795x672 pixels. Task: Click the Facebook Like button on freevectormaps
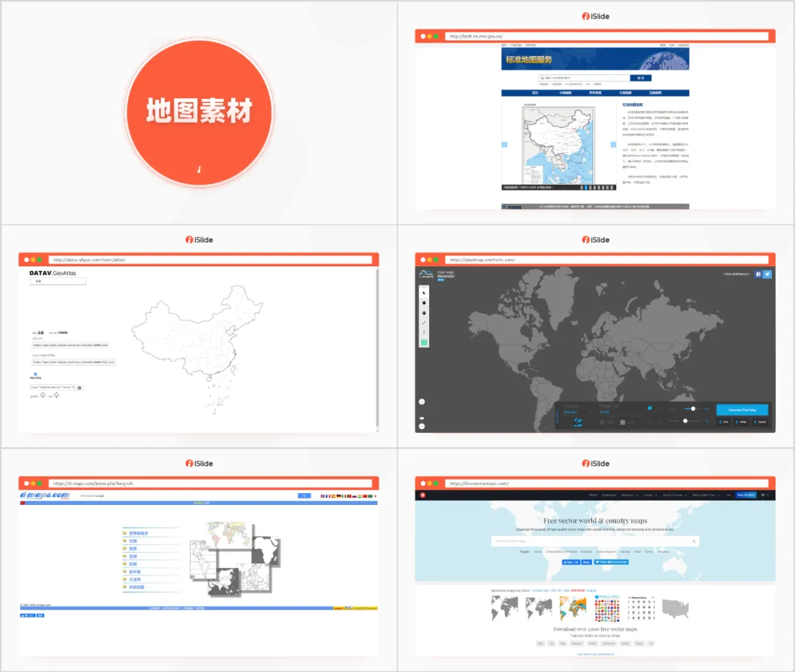coord(570,562)
